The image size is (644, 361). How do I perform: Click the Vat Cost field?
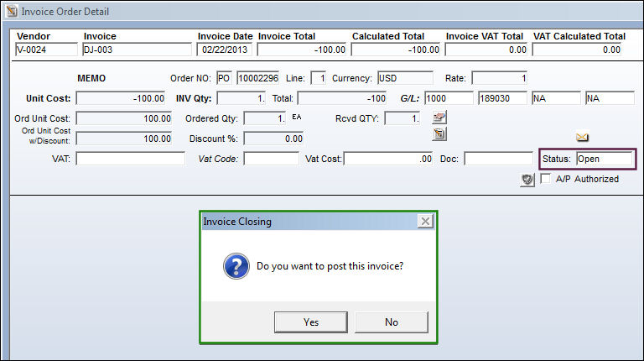pyautogui.click(x=388, y=159)
